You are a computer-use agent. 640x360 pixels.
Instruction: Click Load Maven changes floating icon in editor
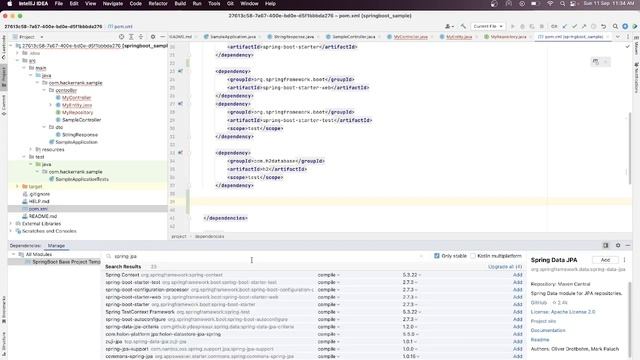(596, 62)
